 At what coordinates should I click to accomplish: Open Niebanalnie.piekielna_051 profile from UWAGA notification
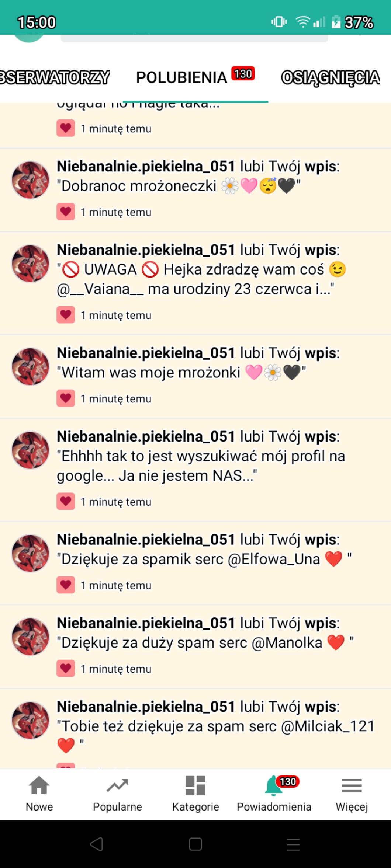pos(146,250)
